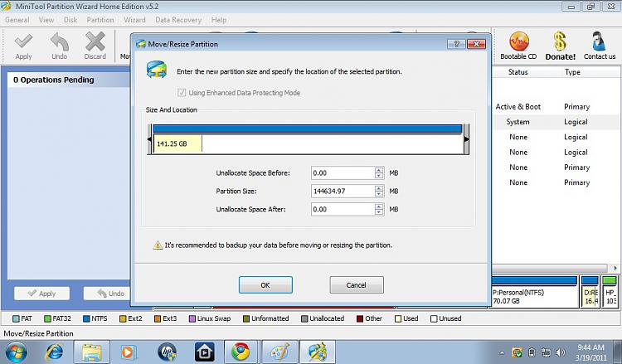Open the Windows Start menu
This screenshot has width=622, height=364.
[x=16, y=352]
